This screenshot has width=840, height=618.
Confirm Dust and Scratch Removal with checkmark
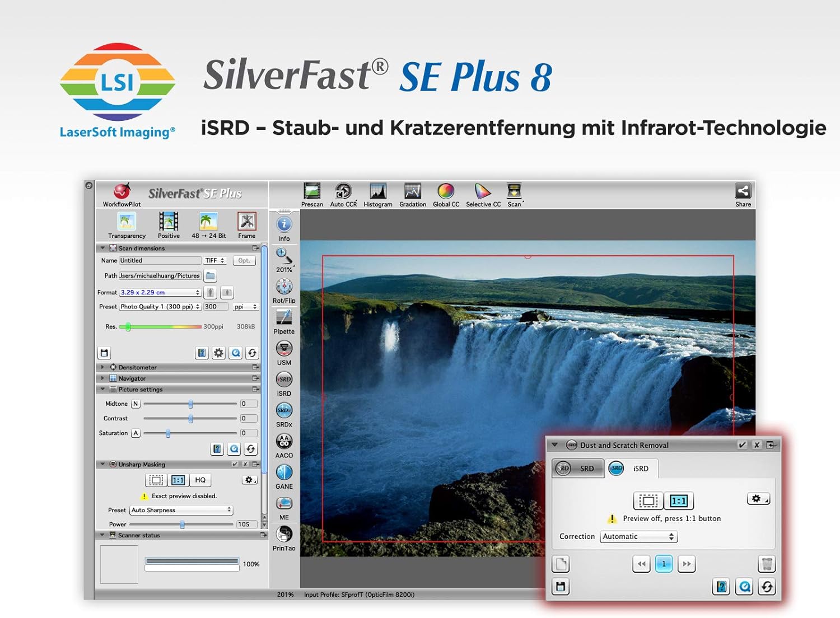click(x=742, y=445)
